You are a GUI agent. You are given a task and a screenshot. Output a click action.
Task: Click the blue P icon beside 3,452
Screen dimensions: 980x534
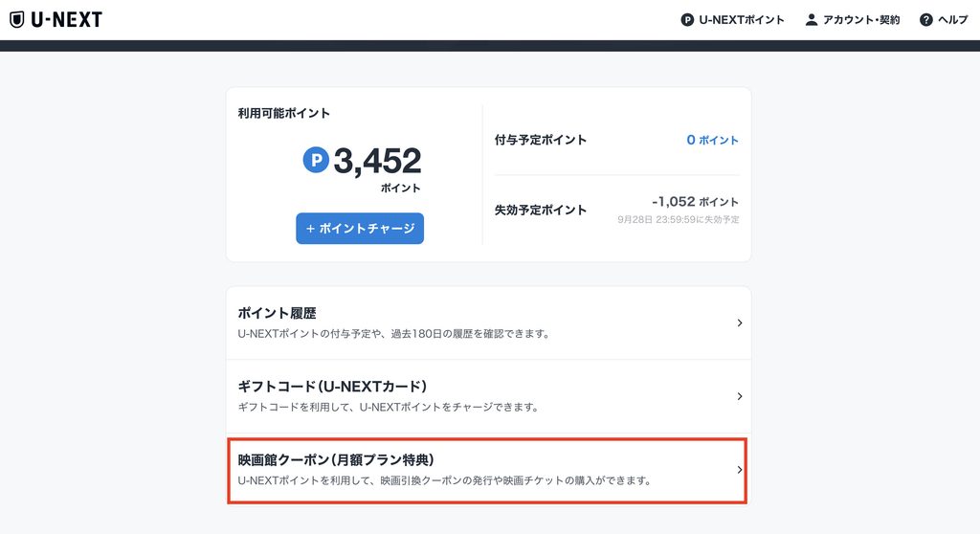(x=316, y=160)
